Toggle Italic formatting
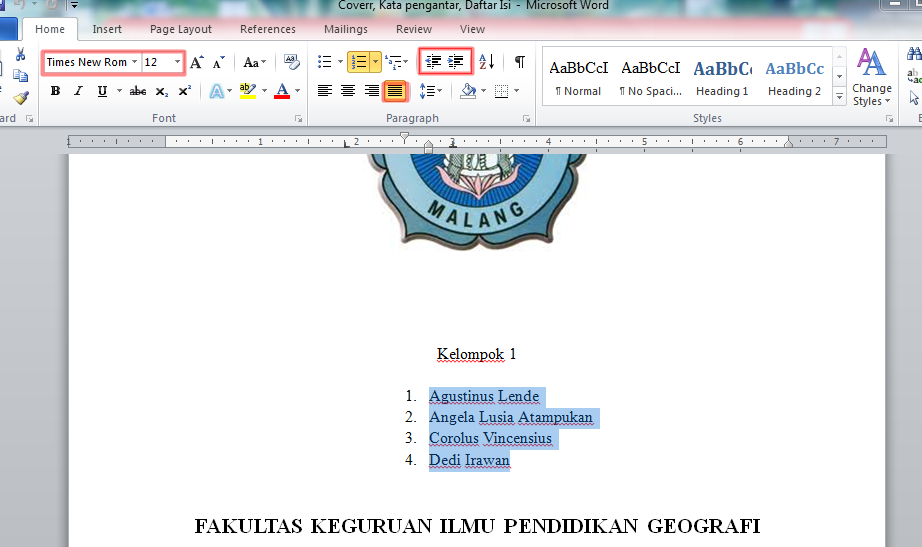The height and width of the screenshot is (547, 922). [78, 91]
